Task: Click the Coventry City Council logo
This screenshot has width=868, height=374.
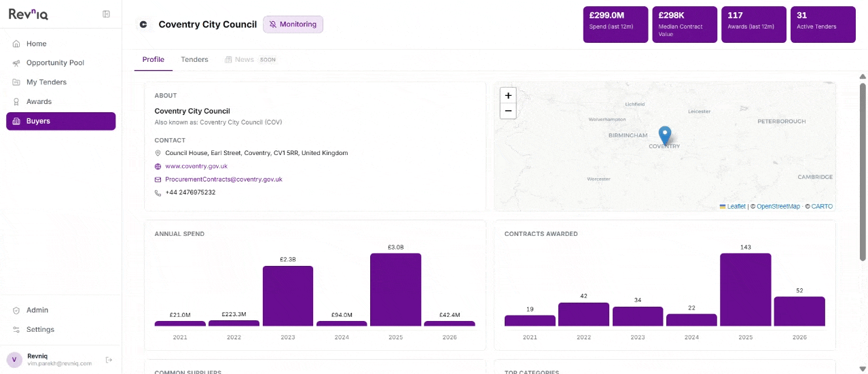Action: click(143, 24)
